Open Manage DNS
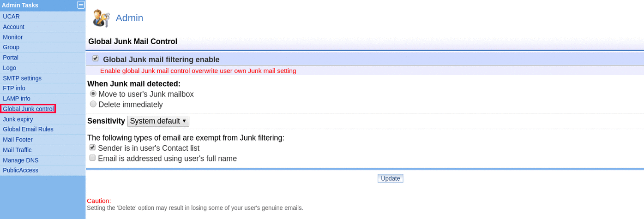The image size is (644, 219). pyautogui.click(x=21, y=160)
